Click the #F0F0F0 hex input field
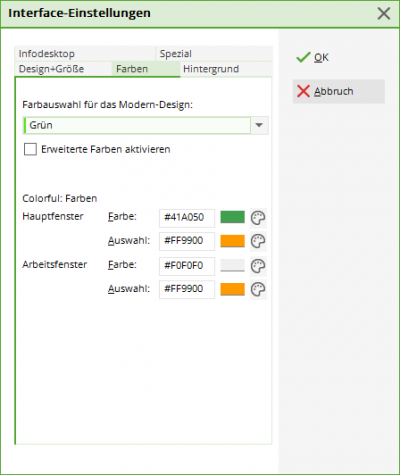 pos(187,266)
